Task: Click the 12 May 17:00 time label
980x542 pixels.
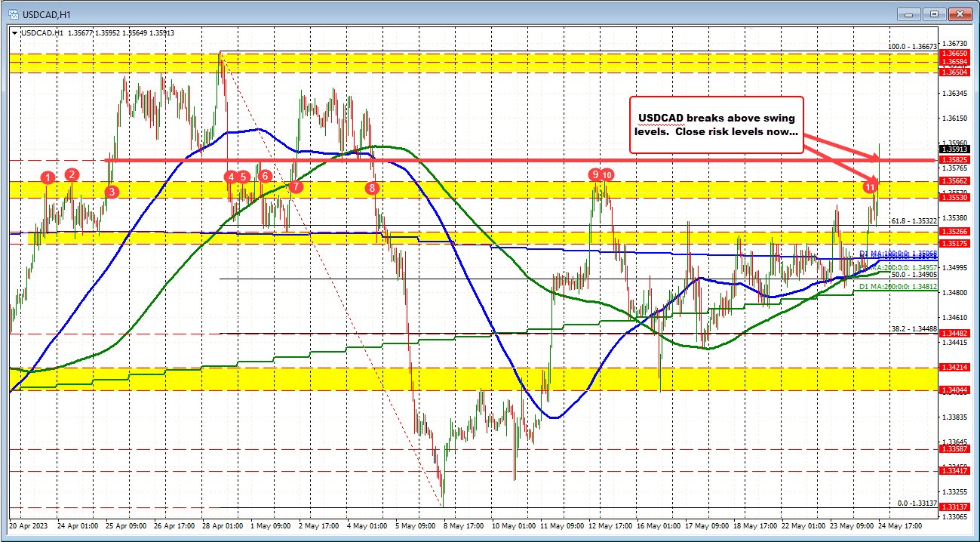Action: [610, 525]
